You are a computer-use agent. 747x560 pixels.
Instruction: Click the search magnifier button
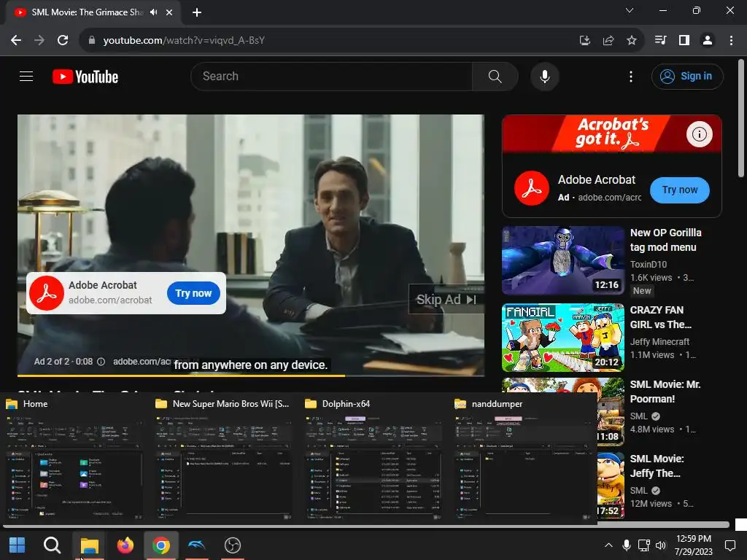[495, 76]
